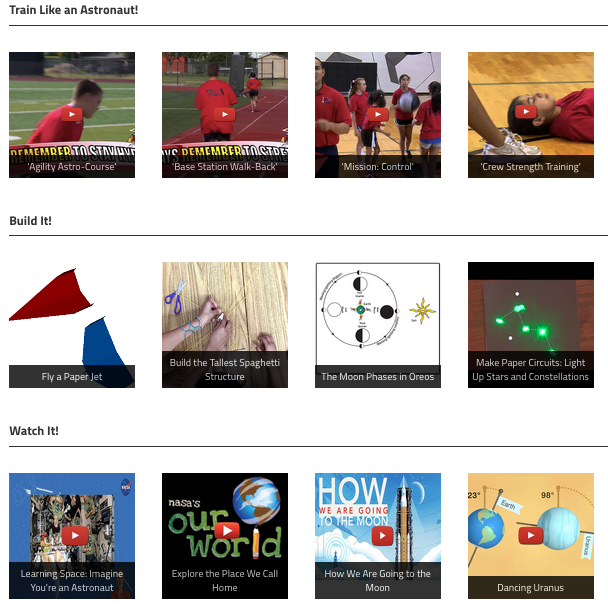The height and width of the screenshot is (604, 608).
Task: Open Build the Tallest Spaghetti Structure
Action: click(225, 325)
